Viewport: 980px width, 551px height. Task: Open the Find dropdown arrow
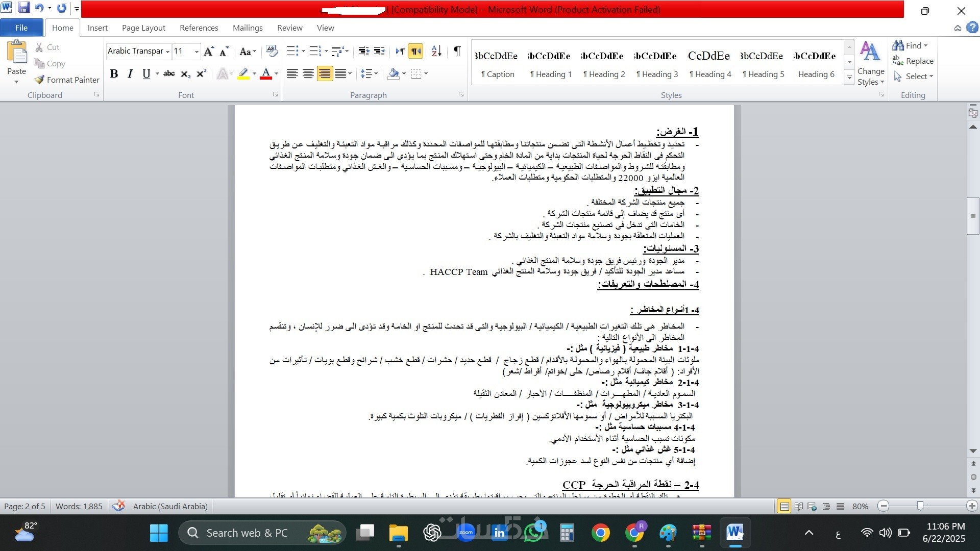tap(926, 46)
